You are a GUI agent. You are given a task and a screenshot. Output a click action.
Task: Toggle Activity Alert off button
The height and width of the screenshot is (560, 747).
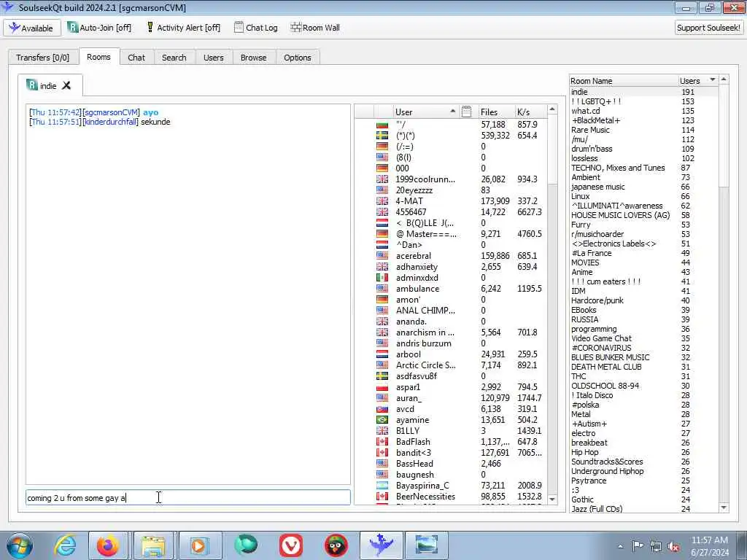click(x=183, y=28)
